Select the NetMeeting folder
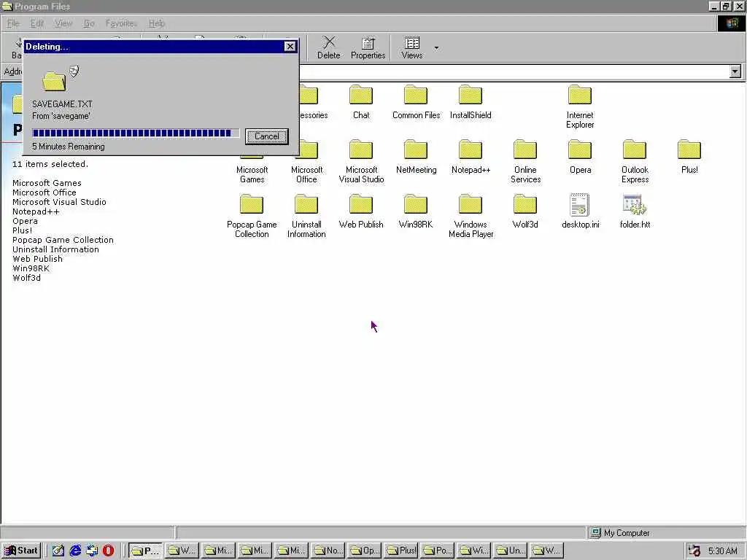This screenshot has width=747, height=560. (x=416, y=157)
